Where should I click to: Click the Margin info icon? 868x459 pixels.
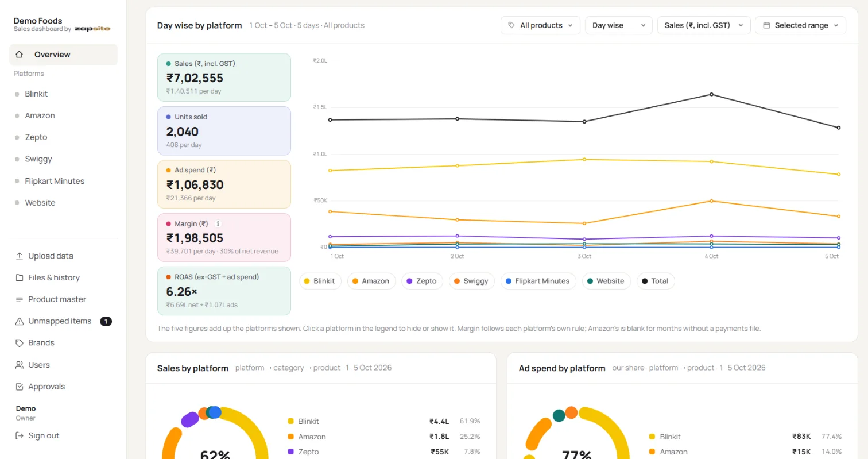[x=218, y=223]
